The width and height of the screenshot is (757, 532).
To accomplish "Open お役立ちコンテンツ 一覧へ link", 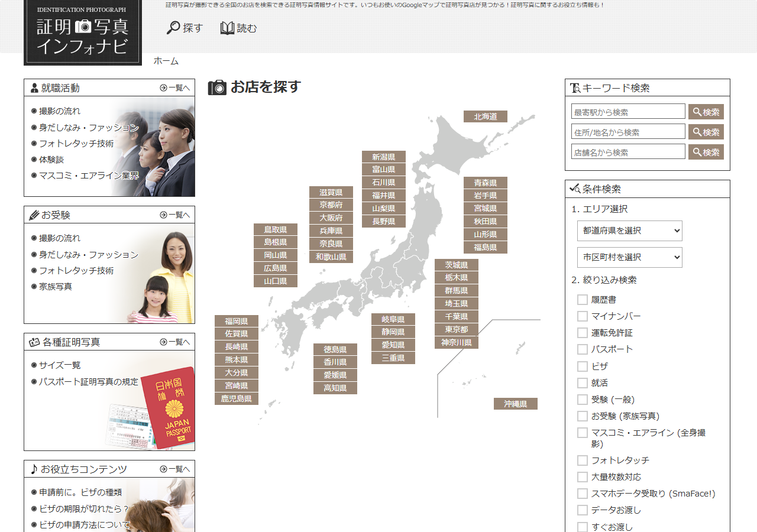I will point(175,469).
